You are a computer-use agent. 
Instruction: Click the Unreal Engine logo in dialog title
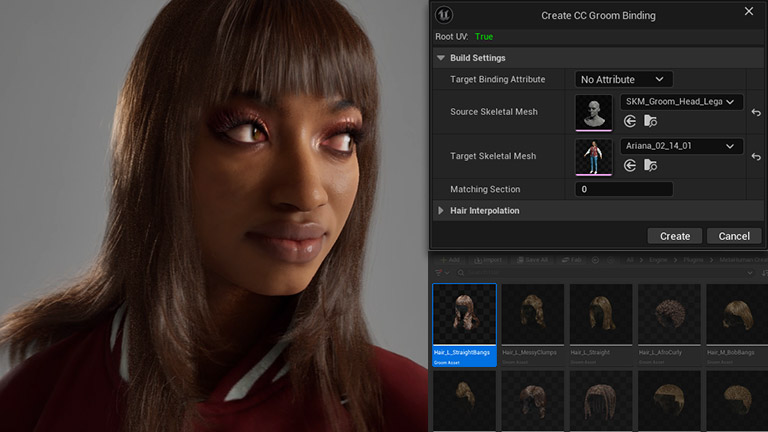(445, 15)
